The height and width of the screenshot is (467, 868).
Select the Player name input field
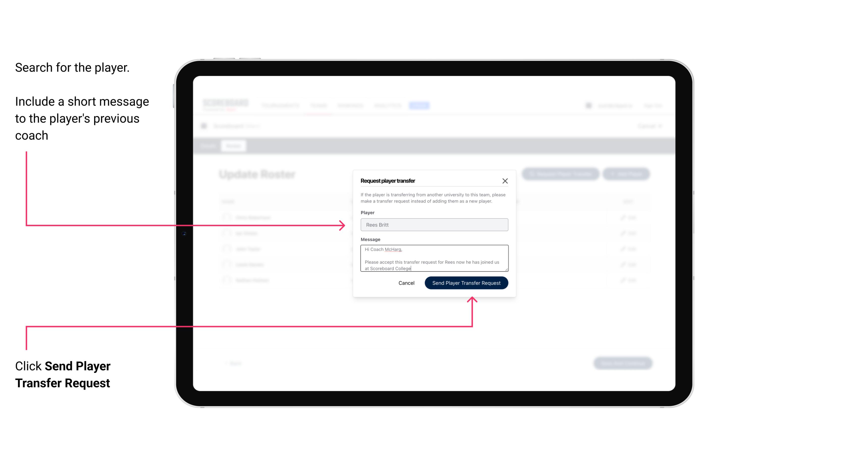click(x=433, y=225)
